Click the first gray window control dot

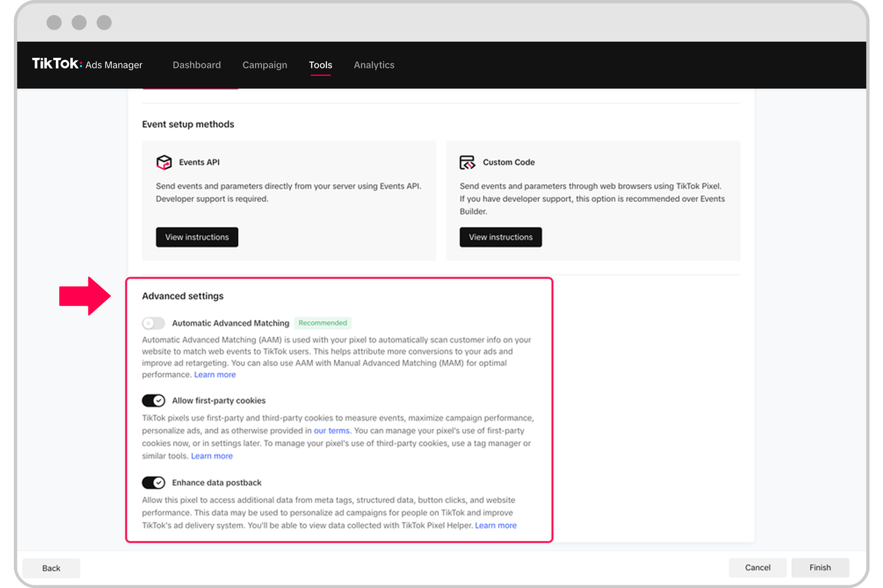point(54,23)
